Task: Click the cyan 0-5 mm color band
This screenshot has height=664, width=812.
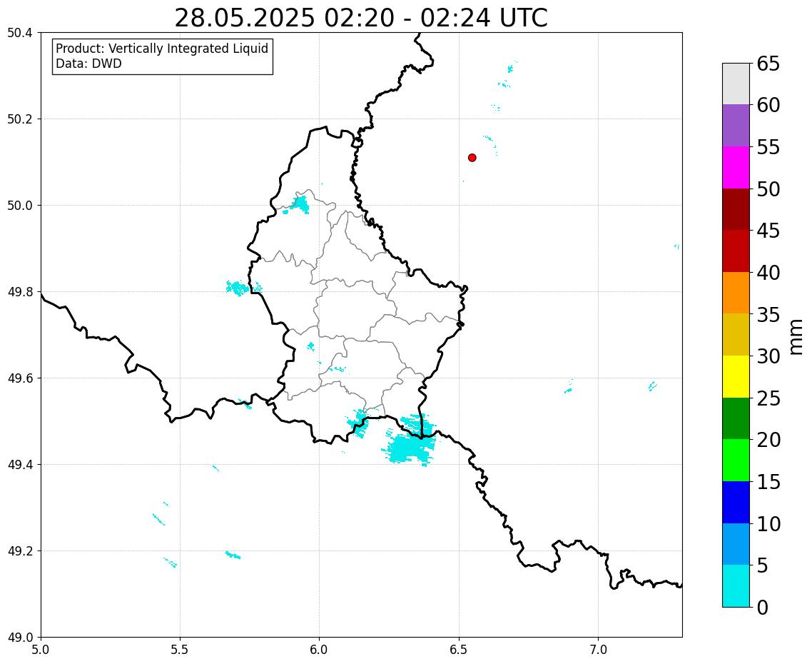Action: click(736, 585)
